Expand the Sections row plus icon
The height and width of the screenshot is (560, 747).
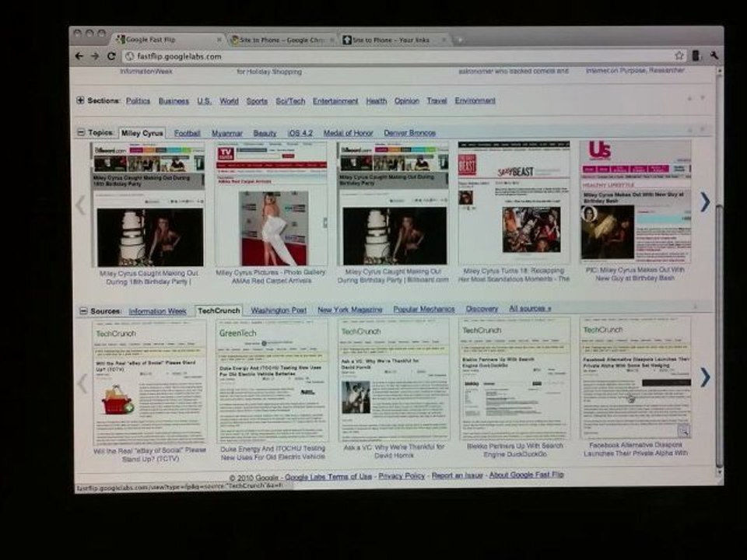coord(80,100)
